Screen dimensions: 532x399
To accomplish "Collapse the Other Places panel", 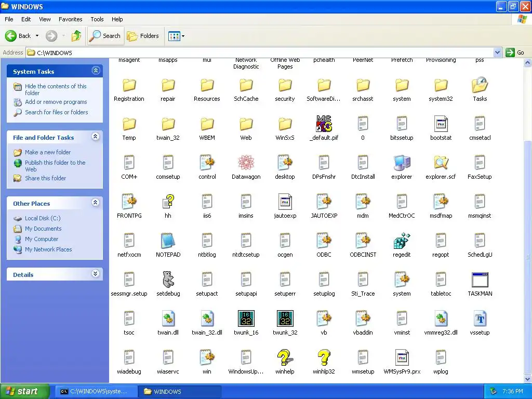I will (x=96, y=203).
